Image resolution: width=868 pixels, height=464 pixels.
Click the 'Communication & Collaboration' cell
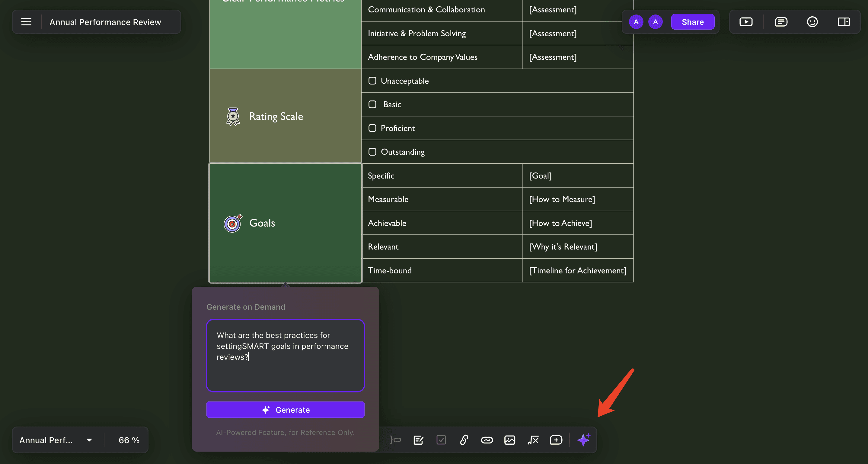(442, 9)
